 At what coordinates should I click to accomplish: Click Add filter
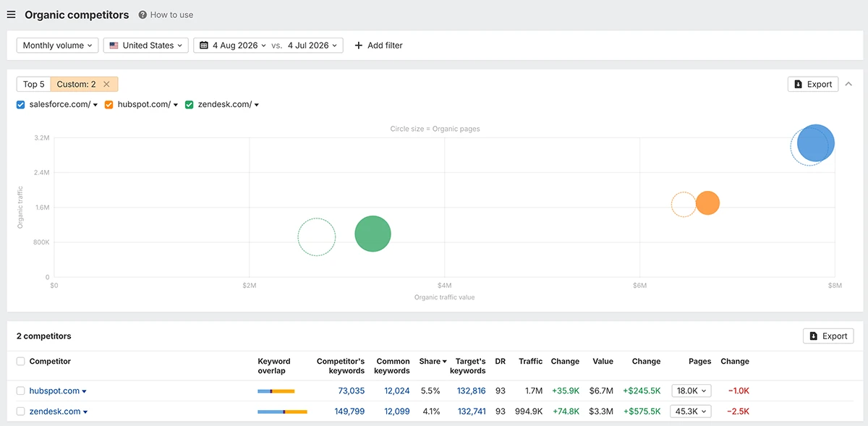(378, 45)
